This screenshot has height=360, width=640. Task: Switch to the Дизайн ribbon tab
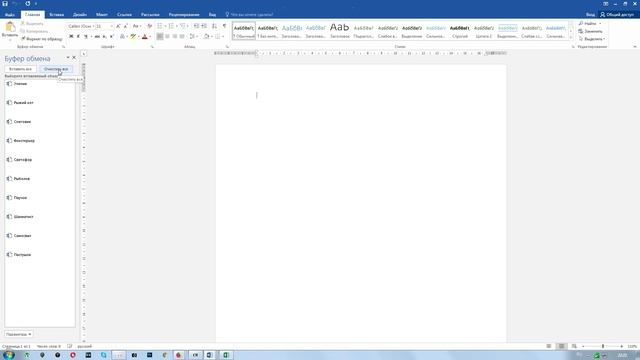tap(80, 15)
